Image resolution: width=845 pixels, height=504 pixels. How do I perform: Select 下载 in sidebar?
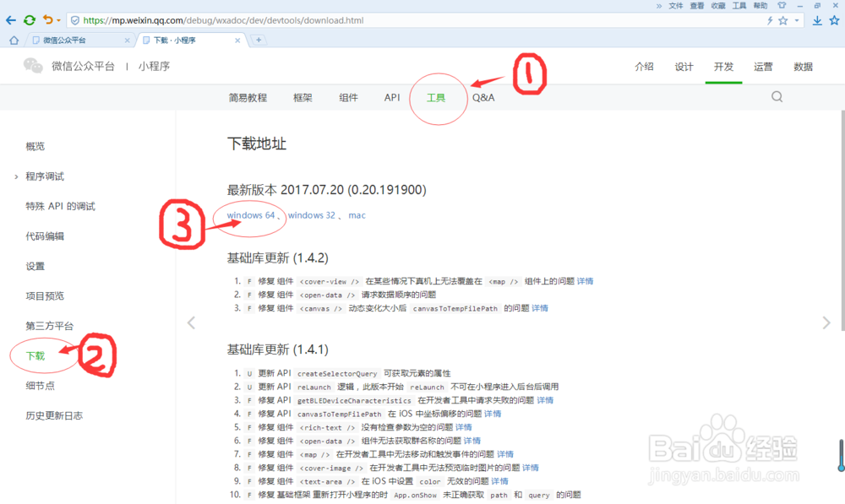[x=35, y=356]
